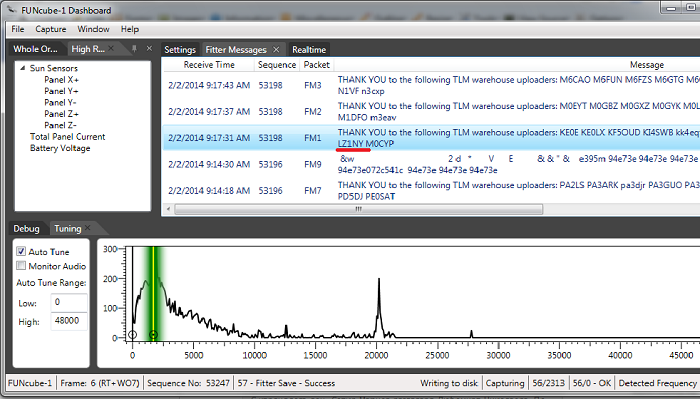Collapse the Sun Sensors tree node
This screenshot has width=700, height=399.
point(22,68)
